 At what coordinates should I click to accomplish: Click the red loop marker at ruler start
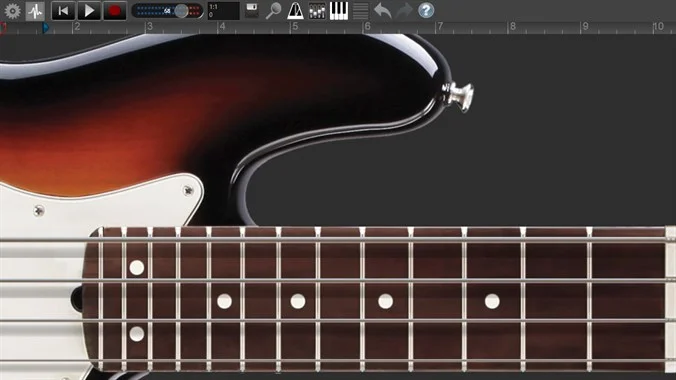(3, 28)
